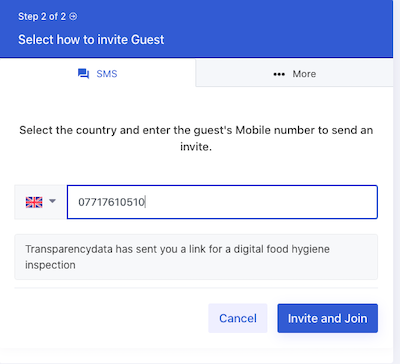Expand the country code dropdown arrow

tap(52, 201)
